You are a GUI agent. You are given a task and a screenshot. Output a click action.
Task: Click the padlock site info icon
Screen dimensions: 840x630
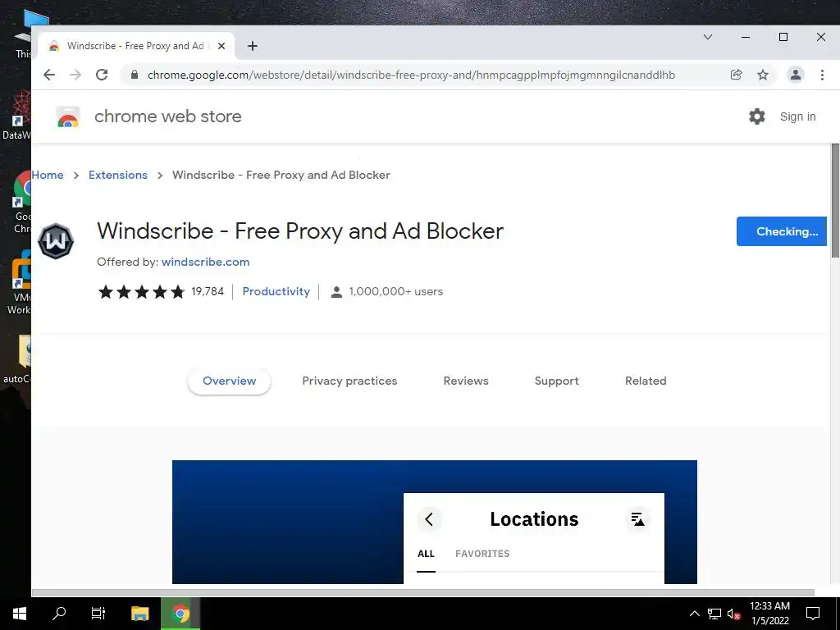click(x=135, y=75)
